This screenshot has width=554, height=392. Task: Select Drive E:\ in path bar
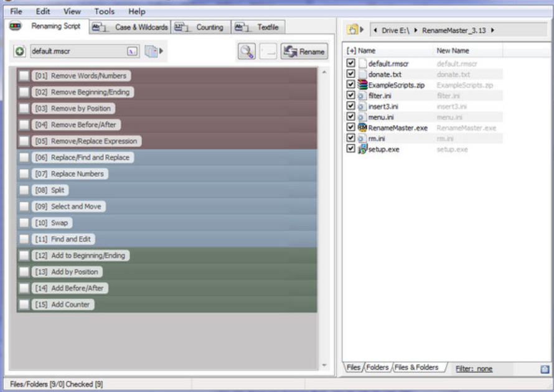395,30
